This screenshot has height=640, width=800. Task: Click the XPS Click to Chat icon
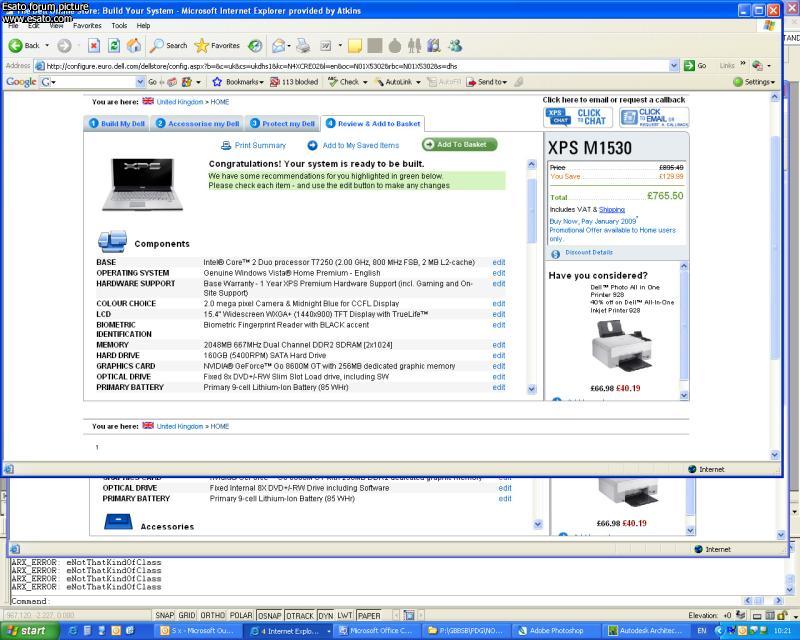click(x=578, y=117)
